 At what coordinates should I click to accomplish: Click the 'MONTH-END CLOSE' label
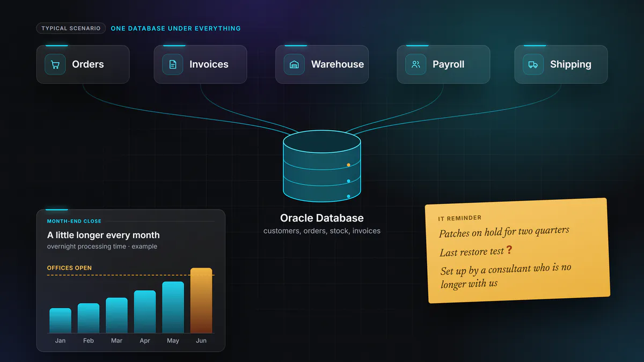74,221
